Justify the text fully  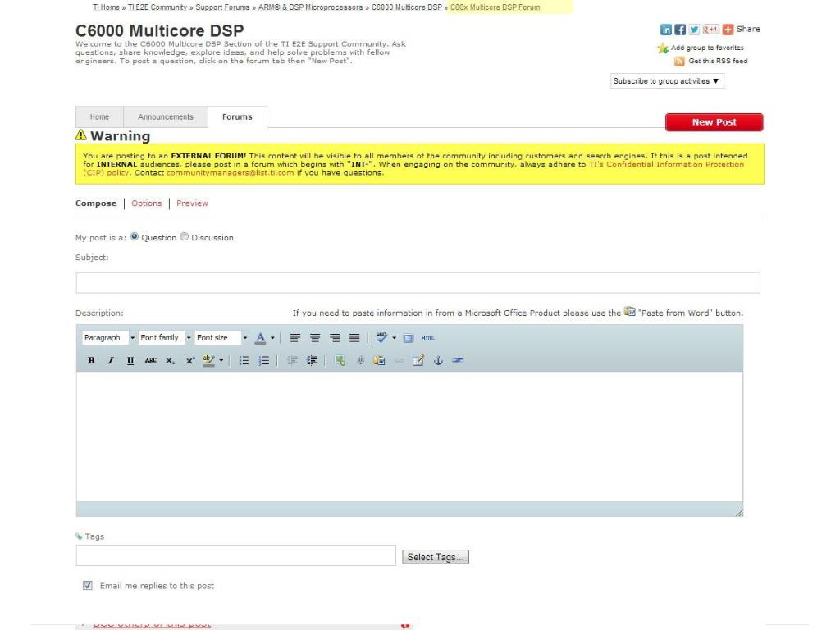click(x=354, y=338)
